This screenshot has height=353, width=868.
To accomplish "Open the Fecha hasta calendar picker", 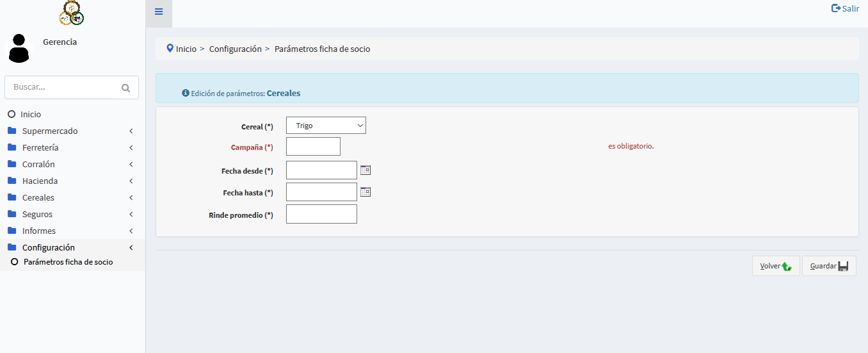I will [366, 192].
